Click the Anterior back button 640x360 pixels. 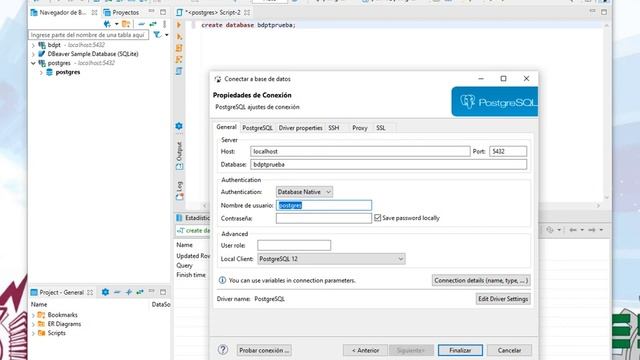point(365,350)
